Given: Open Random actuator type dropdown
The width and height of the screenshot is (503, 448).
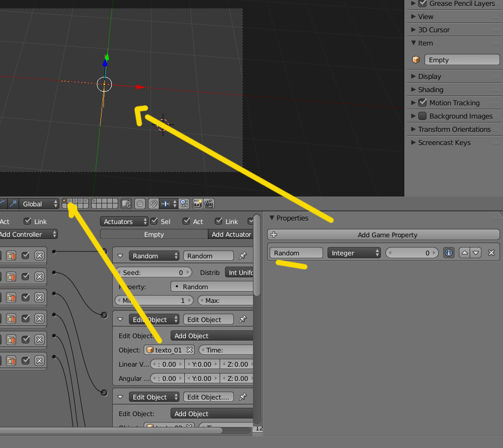Looking at the screenshot, I should tap(154, 255).
